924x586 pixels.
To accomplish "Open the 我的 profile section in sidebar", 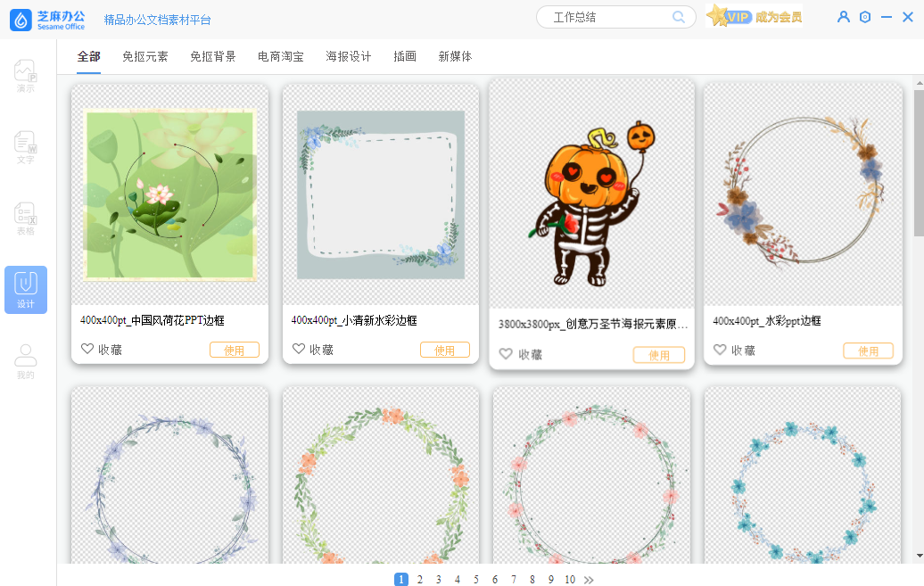I will tap(25, 361).
